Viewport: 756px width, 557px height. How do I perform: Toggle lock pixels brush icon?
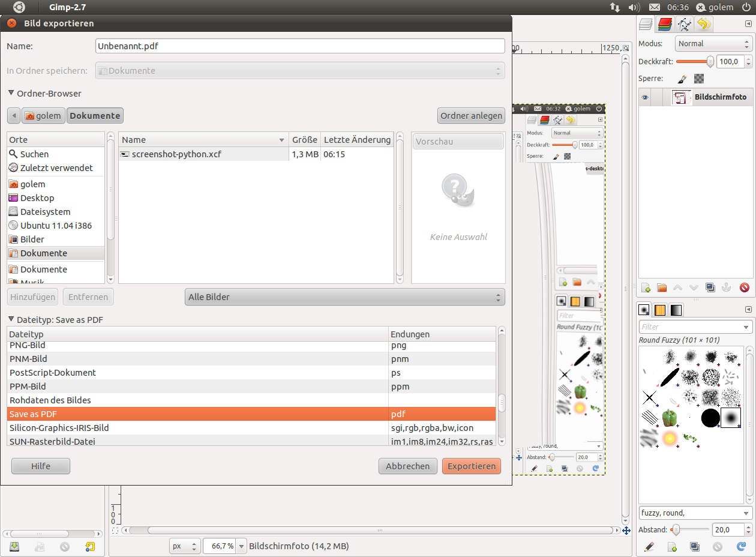[x=682, y=79]
